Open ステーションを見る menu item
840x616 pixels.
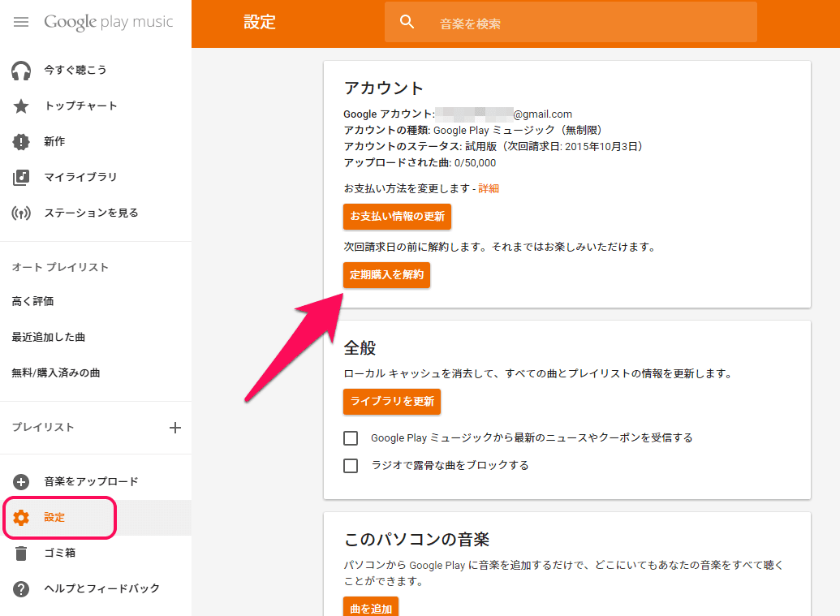click(x=91, y=213)
